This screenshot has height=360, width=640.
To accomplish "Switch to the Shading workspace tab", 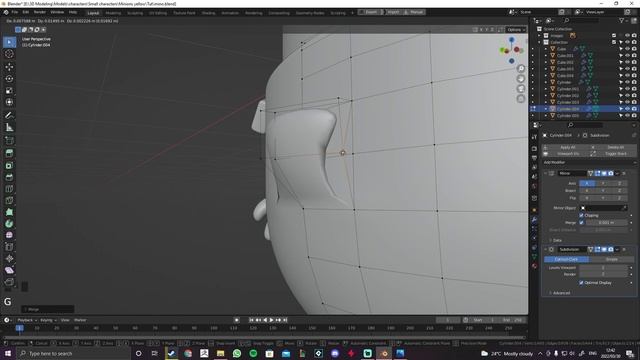I will pyautogui.click(x=208, y=13).
